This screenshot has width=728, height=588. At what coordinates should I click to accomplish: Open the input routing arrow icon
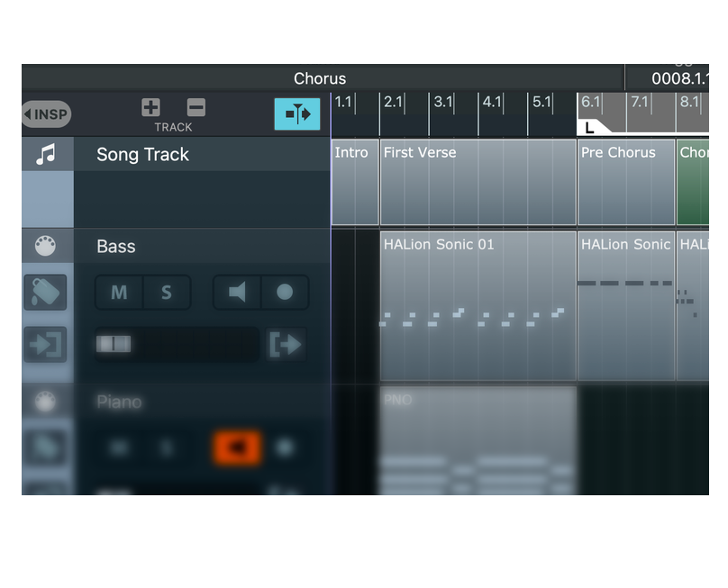(x=46, y=345)
